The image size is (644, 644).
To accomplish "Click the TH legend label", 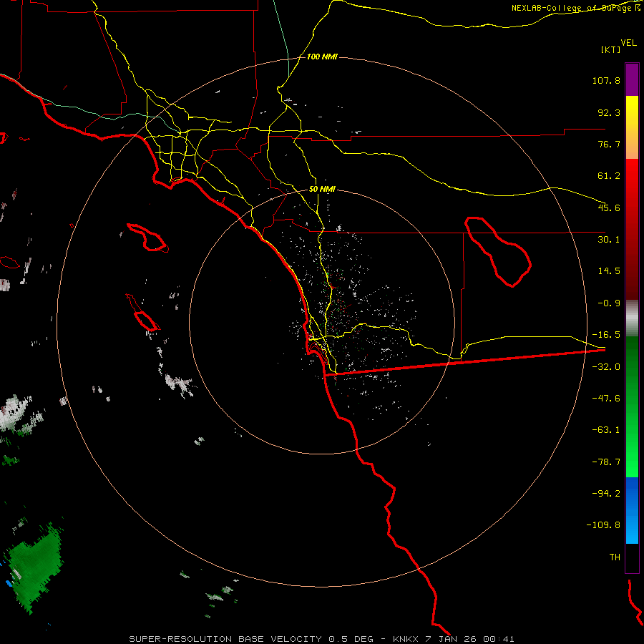I will pyautogui.click(x=615, y=557).
